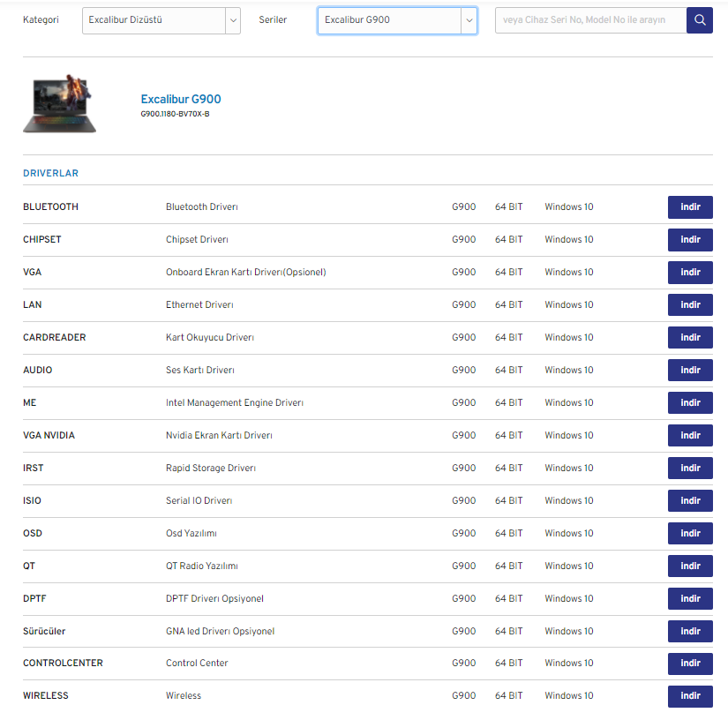Click the BLUETOOTH row label
728x720 pixels.
(50, 206)
